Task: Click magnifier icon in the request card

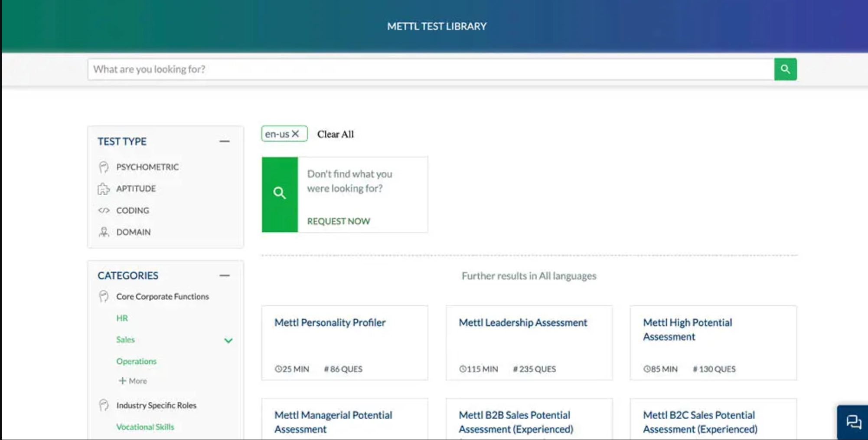Action: [280, 193]
